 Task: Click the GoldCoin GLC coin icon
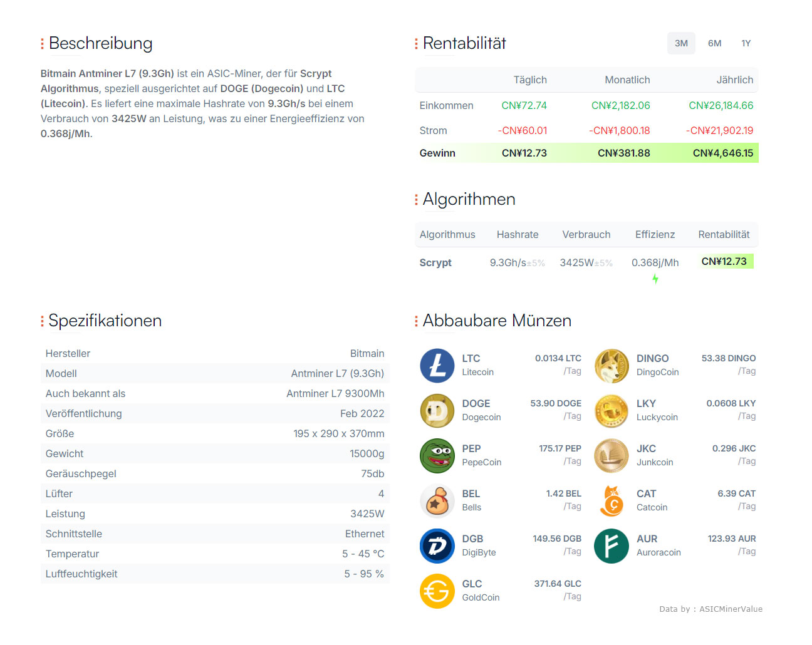coord(437,591)
